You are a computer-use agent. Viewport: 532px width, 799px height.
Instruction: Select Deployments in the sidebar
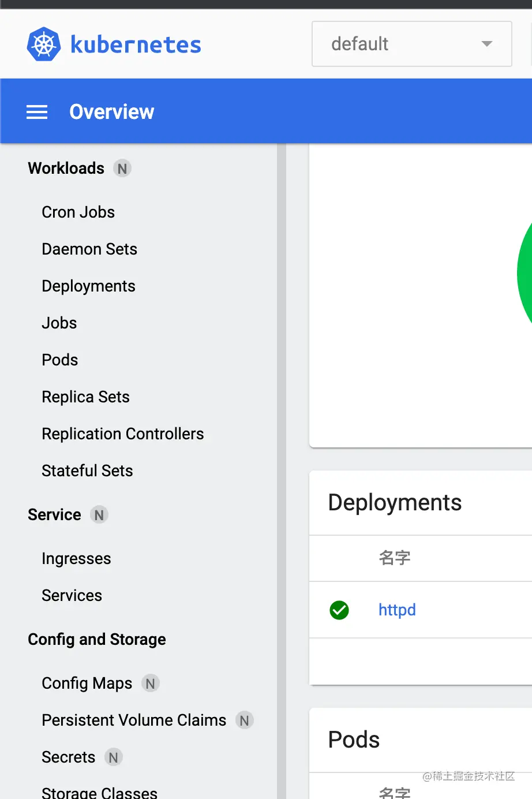click(x=88, y=286)
